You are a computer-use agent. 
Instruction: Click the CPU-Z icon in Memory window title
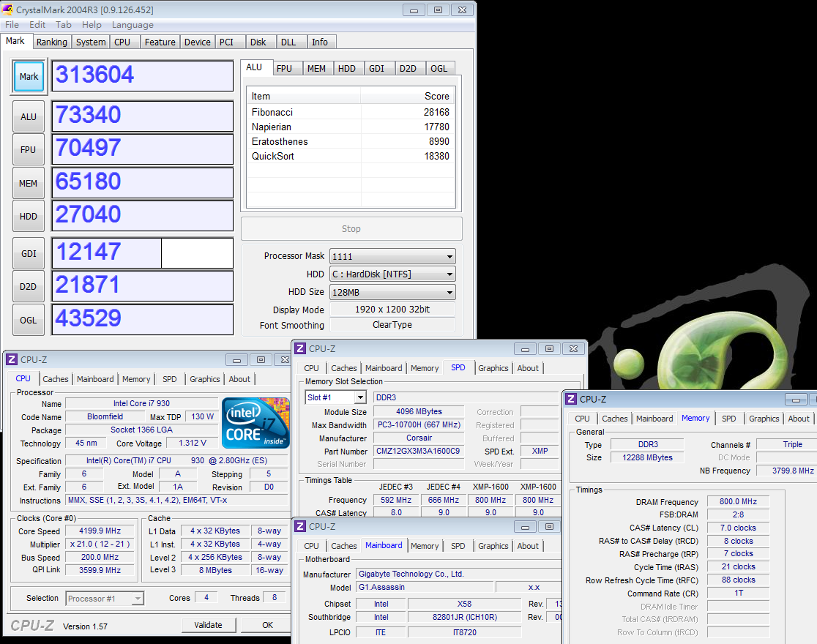[x=570, y=400]
